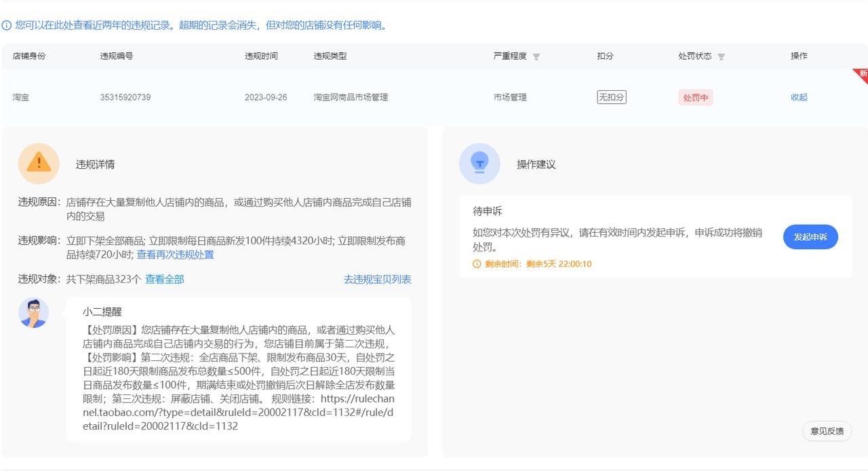868x471 pixels.
Task: Click the 违规对象 label
Action: [39, 279]
